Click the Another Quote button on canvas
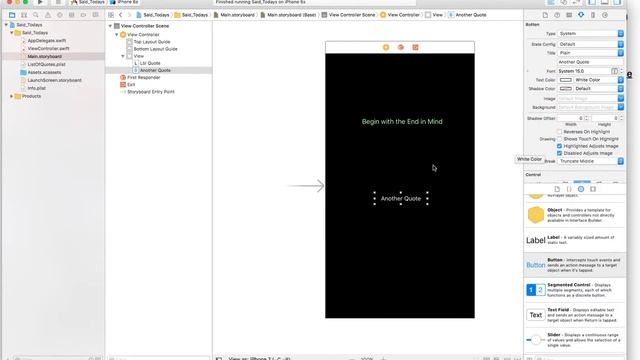The height and width of the screenshot is (360, 640). pyautogui.click(x=401, y=199)
